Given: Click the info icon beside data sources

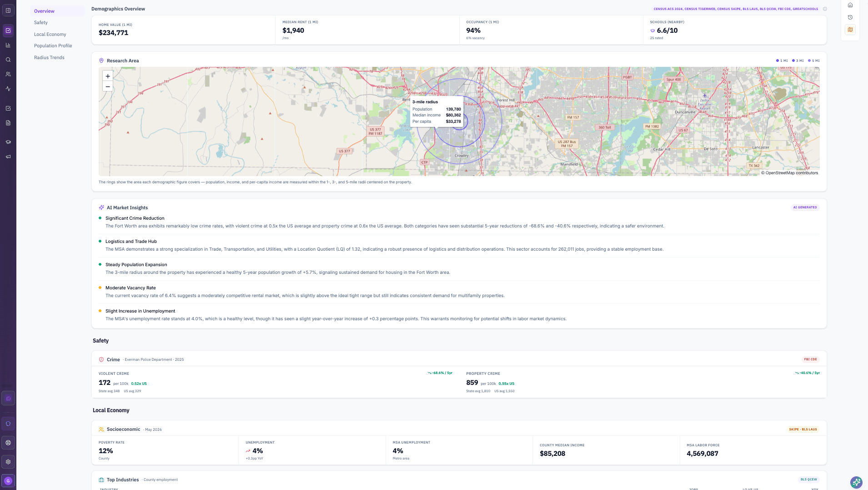Looking at the screenshot, I should click(x=825, y=9).
